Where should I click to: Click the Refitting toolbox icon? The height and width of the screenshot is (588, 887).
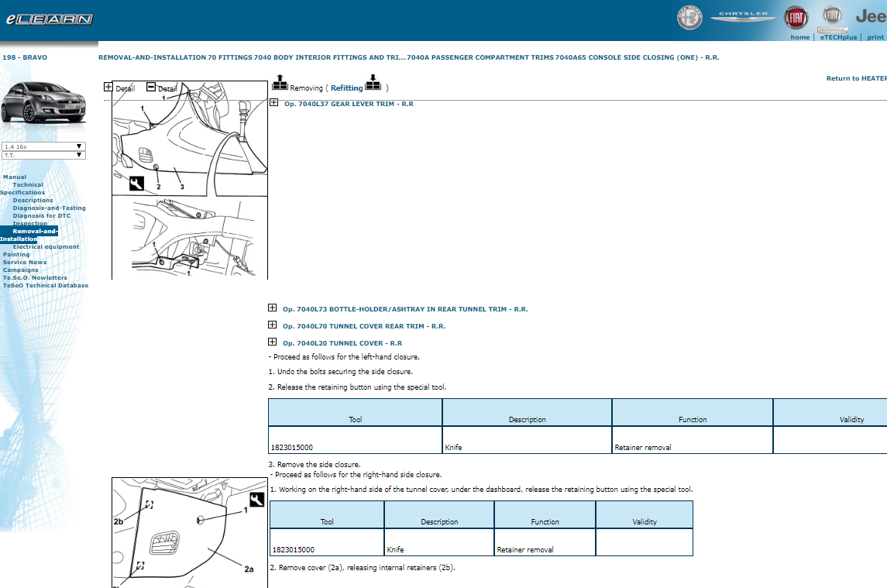pyautogui.click(x=373, y=83)
